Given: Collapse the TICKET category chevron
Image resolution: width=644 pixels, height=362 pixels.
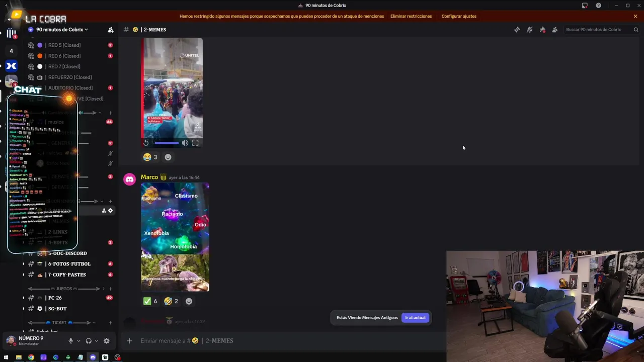Looking at the screenshot, I should [x=95, y=323].
